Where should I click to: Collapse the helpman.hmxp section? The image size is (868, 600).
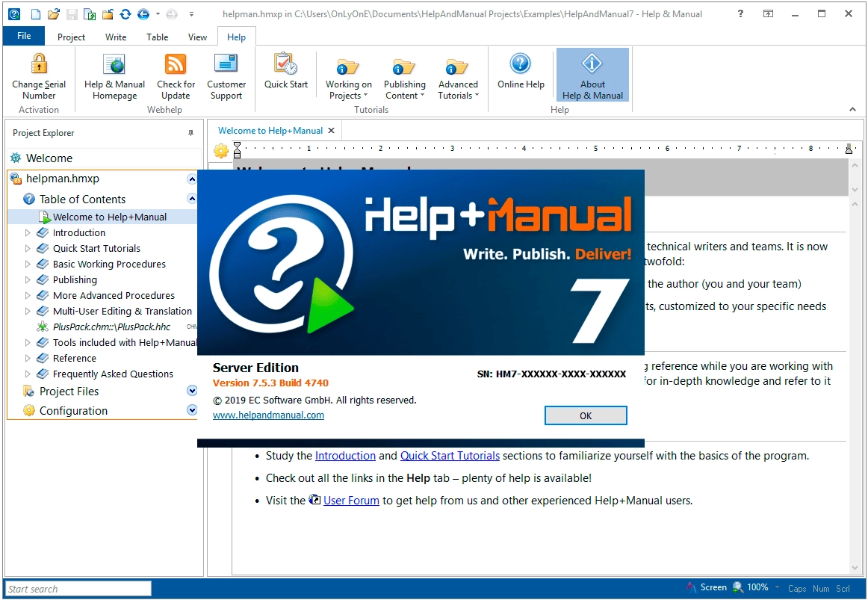click(191, 179)
